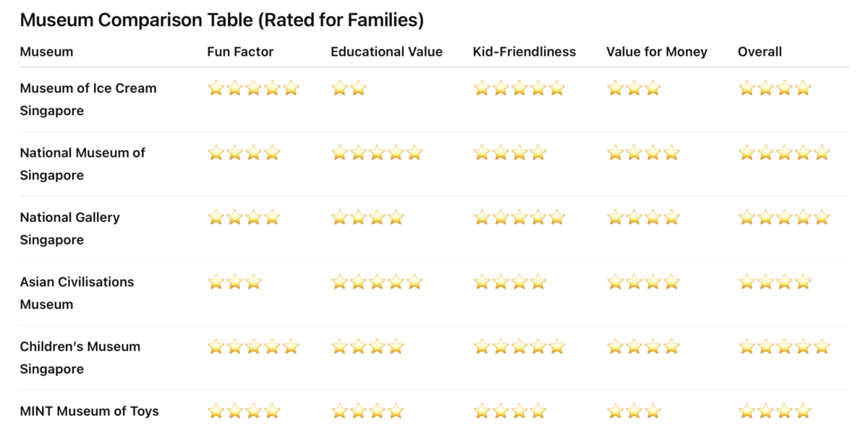Select the Museum Comparison Table title
868x439 pixels.
(221, 20)
